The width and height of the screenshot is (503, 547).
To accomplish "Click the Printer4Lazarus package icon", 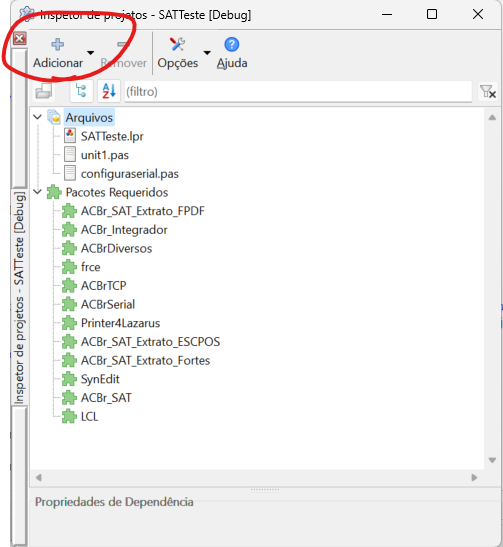I will (69, 323).
